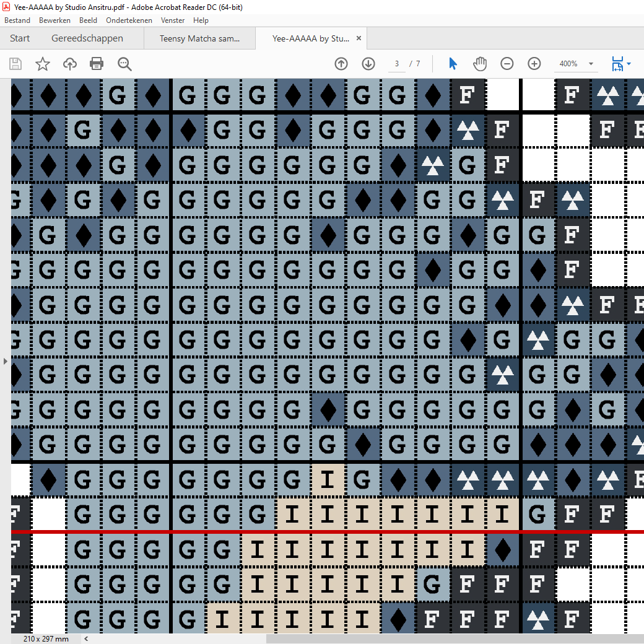Go to previous page arrow
Viewport: 644px width, 644px height.
[x=341, y=64]
